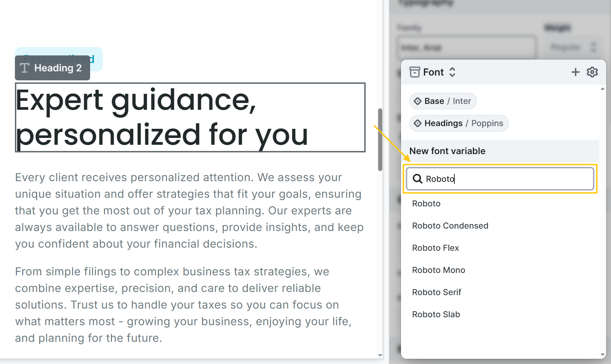The width and height of the screenshot is (611, 364).
Task: Open font variable settings gear icon
Action: (x=592, y=72)
